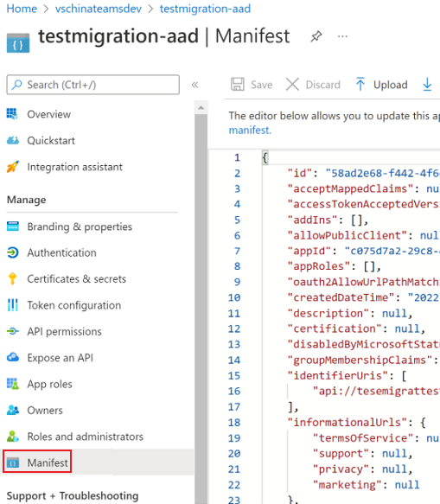This screenshot has width=440, height=504.
Task: Open API permissions
Action: click(x=64, y=331)
